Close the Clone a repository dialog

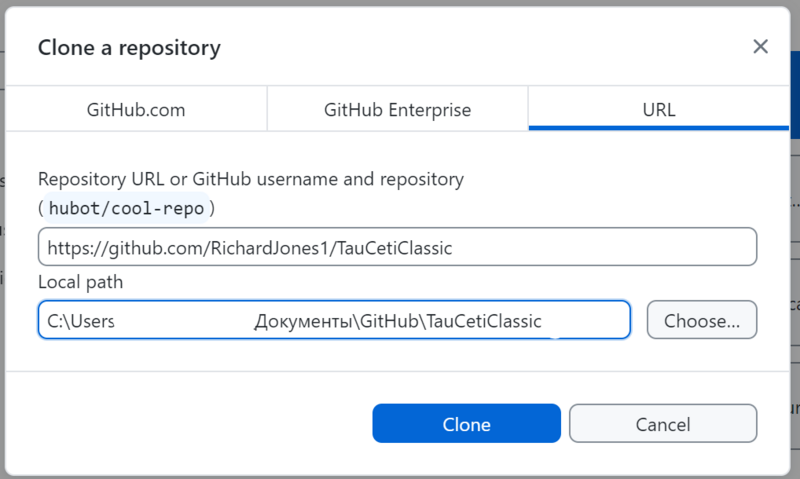point(760,47)
